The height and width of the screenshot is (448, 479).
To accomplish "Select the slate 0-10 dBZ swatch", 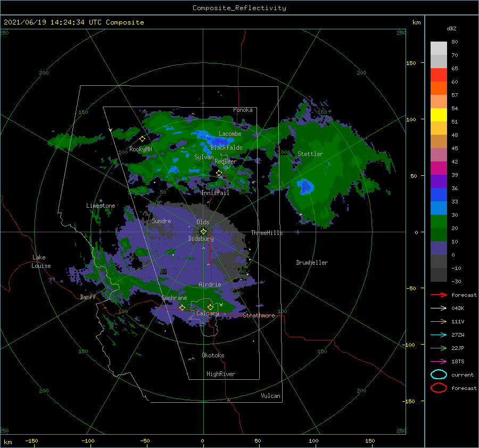I will 439,248.
